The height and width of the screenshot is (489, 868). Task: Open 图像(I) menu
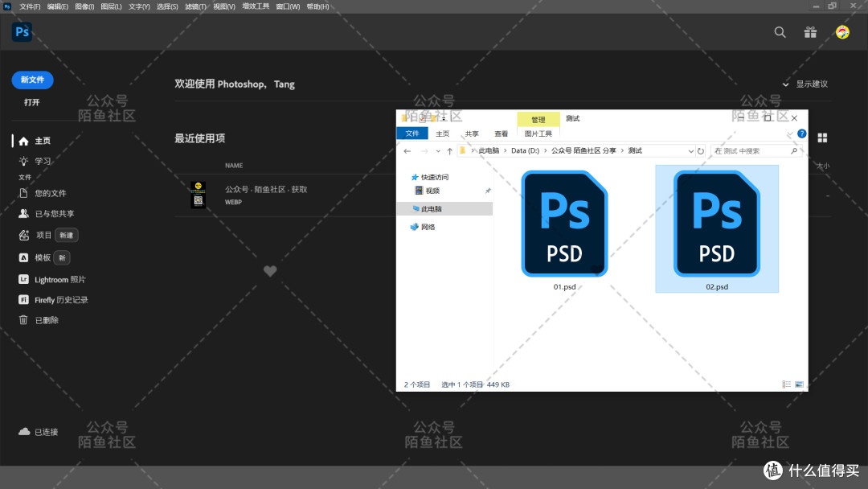[84, 6]
